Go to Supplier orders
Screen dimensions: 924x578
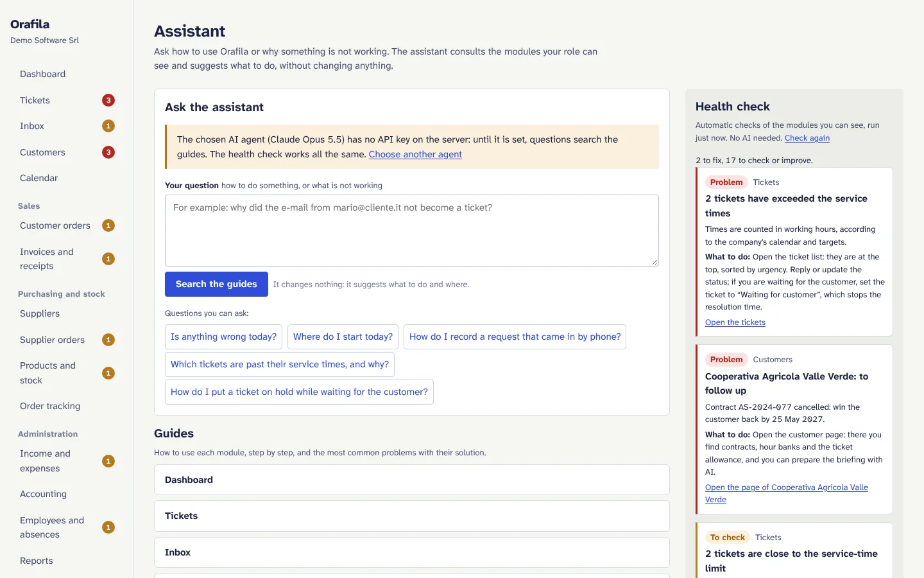point(66,340)
